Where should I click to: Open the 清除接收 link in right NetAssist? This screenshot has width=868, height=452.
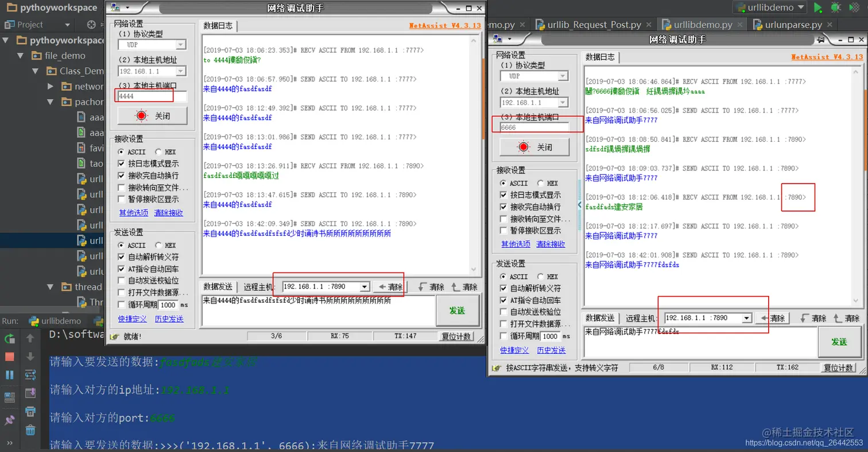(551, 244)
